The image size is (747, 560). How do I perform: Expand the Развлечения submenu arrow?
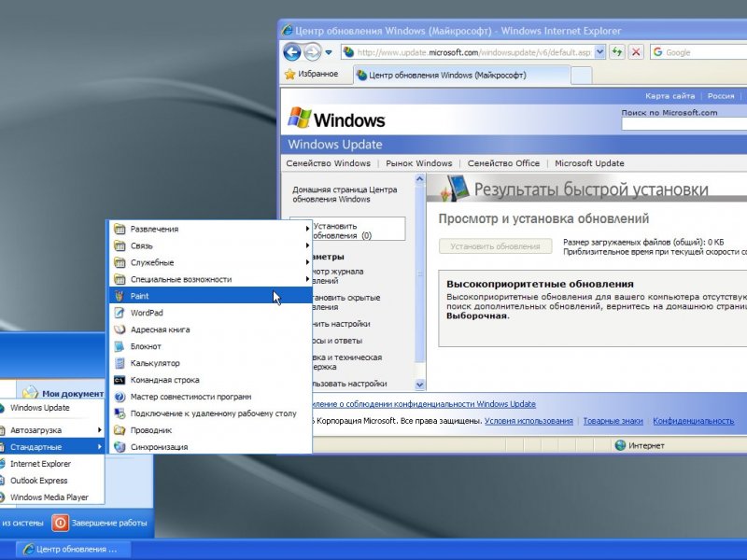point(308,229)
